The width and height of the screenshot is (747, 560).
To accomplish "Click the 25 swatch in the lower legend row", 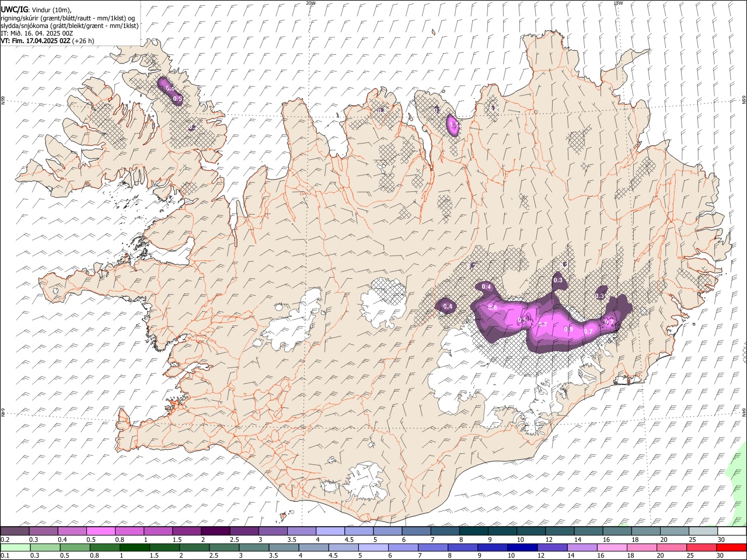I will pos(701,547).
